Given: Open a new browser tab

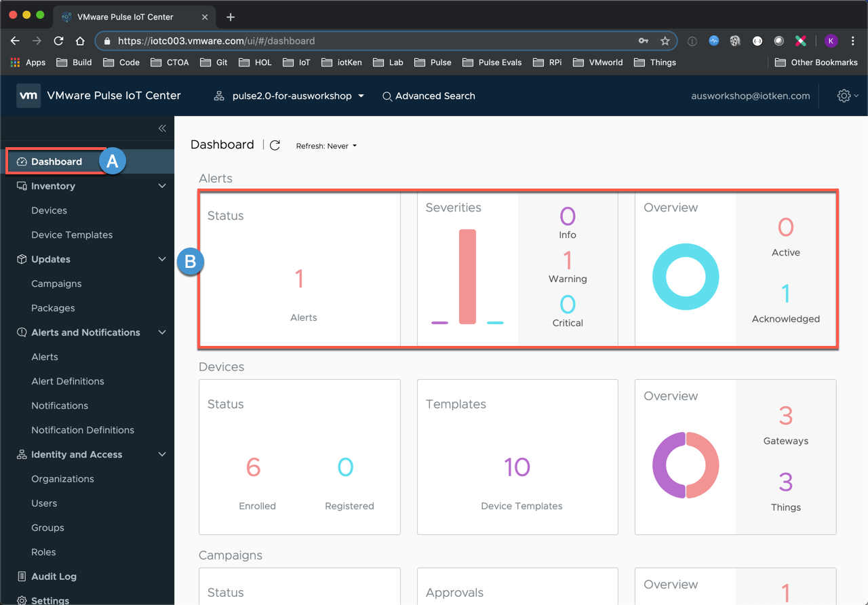Looking at the screenshot, I should click(231, 17).
